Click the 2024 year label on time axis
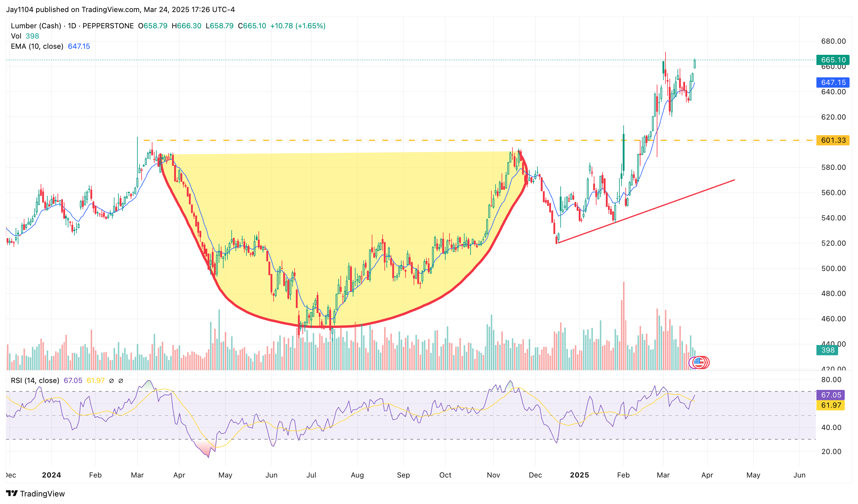This screenshot has height=504, width=858. tap(52, 475)
